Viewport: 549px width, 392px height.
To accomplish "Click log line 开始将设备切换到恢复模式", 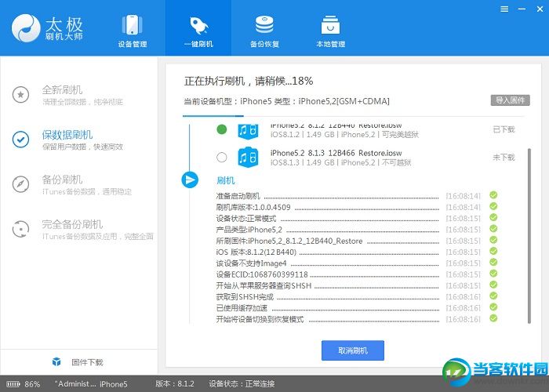I will point(260,319).
